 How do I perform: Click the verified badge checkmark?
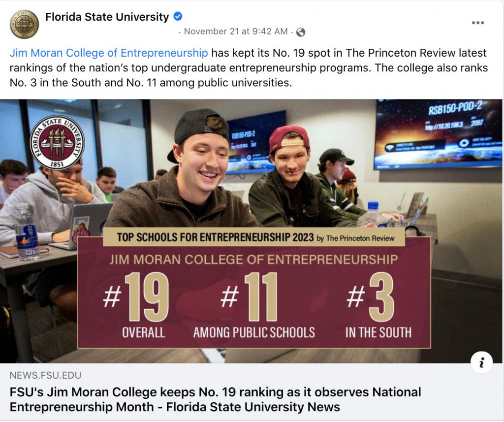pos(178,16)
